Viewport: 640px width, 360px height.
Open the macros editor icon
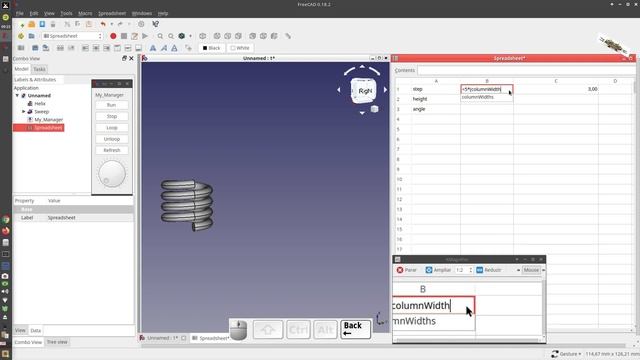point(134,36)
